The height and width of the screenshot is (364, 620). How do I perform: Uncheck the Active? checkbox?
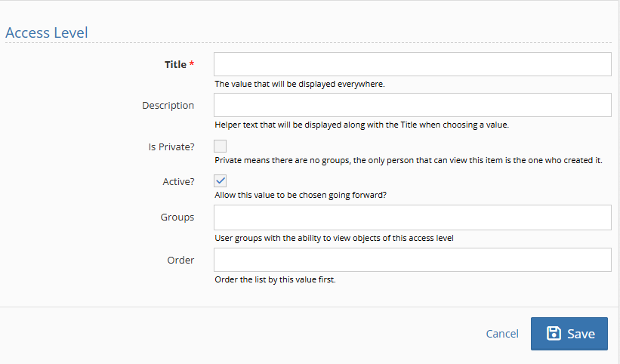(221, 181)
